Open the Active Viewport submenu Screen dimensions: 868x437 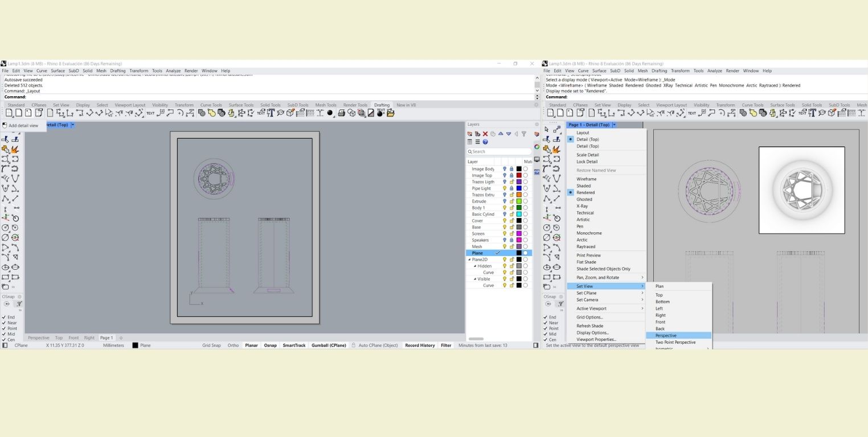point(607,308)
